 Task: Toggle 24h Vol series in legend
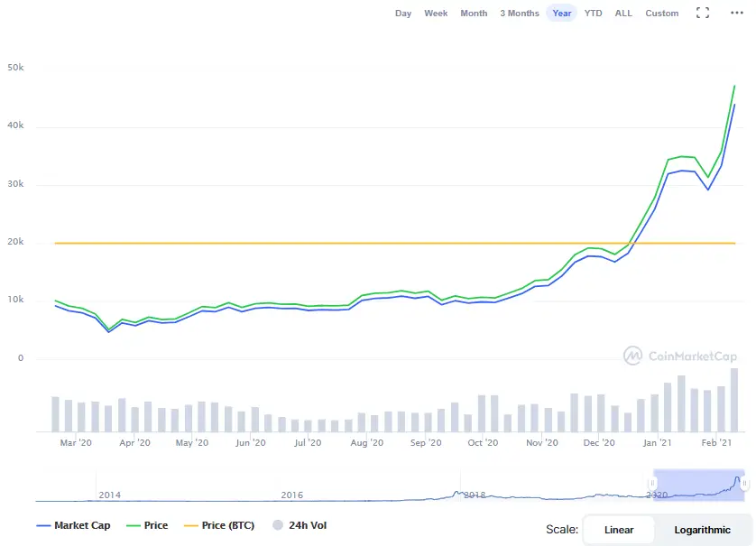pyautogui.click(x=300, y=525)
